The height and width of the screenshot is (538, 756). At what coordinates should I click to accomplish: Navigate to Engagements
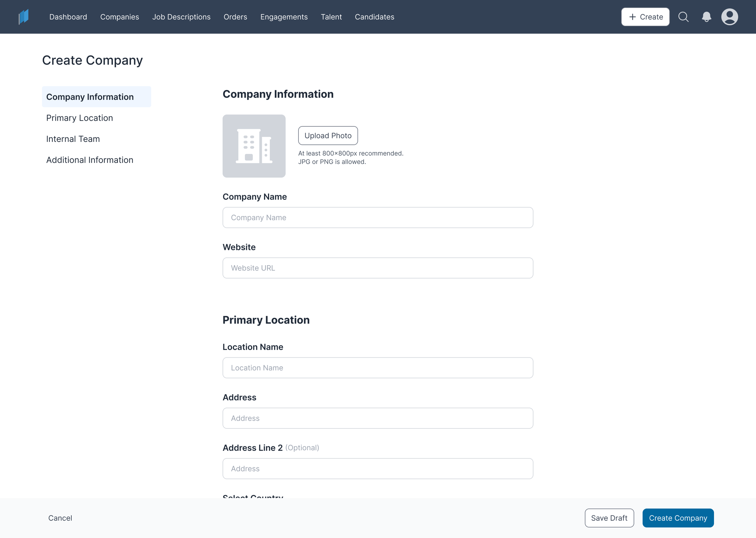(x=284, y=17)
